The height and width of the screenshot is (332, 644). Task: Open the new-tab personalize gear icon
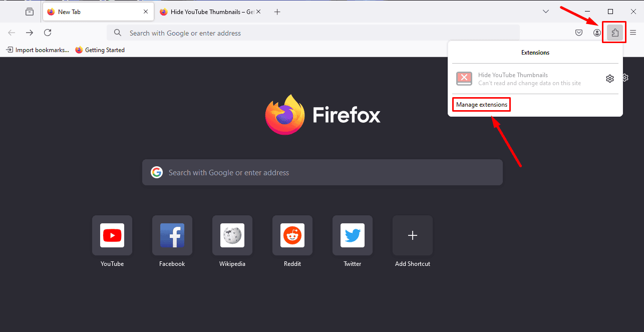click(x=625, y=78)
